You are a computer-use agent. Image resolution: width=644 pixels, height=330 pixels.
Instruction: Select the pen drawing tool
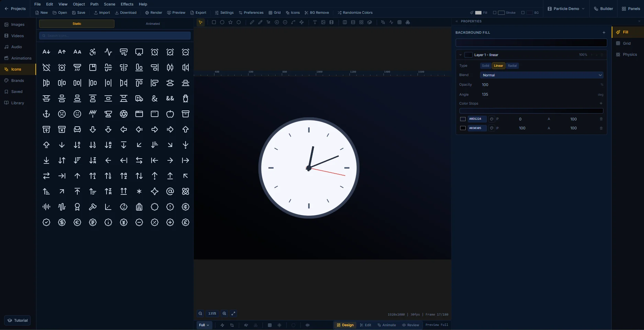pyautogui.click(x=252, y=22)
